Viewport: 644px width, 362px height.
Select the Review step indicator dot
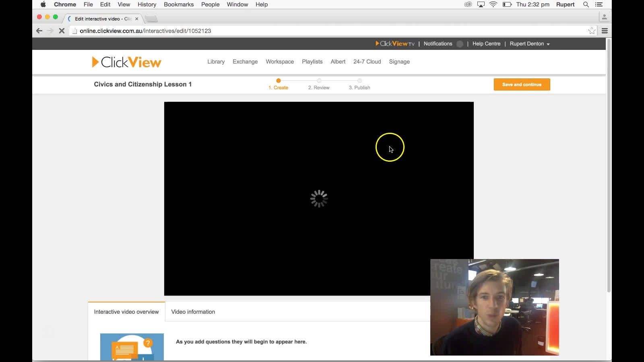click(x=319, y=81)
